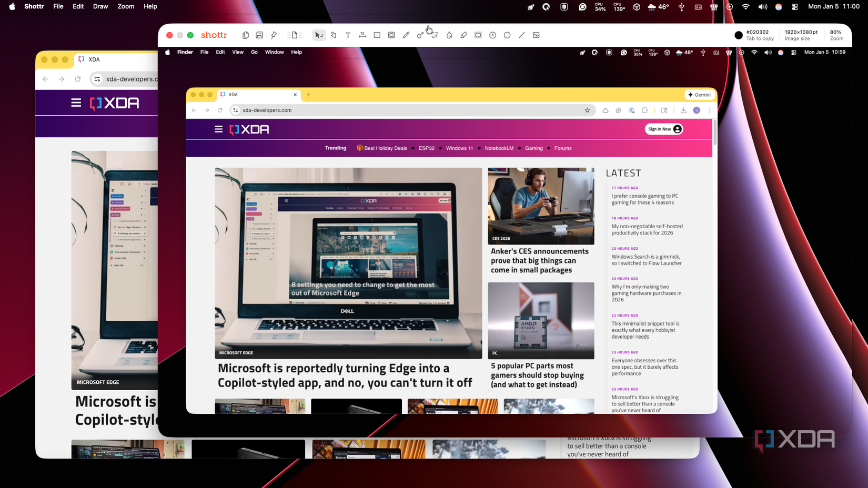Open laptop article thumbnail in background Chrome window

point(115,270)
